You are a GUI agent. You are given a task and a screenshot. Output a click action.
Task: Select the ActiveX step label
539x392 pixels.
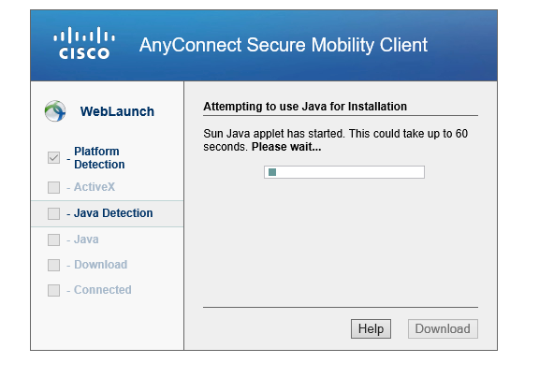point(95,187)
